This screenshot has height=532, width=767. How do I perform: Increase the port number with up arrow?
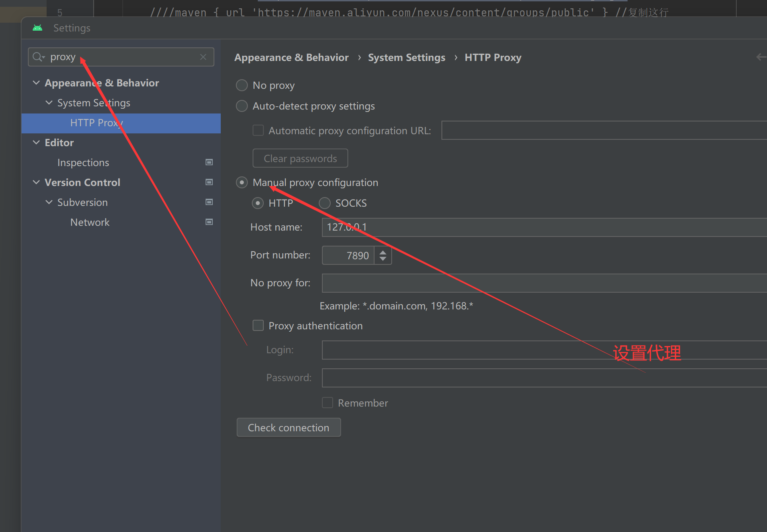[x=383, y=252]
